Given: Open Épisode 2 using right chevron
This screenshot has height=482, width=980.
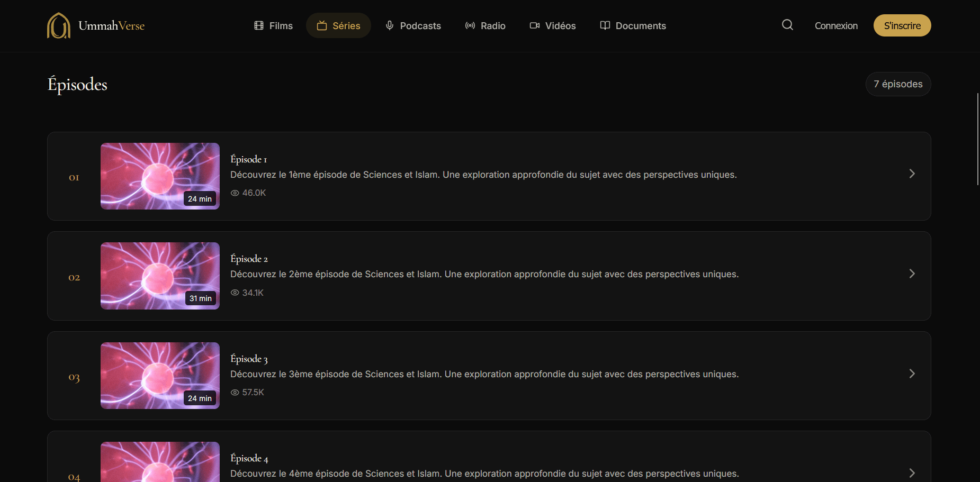Looking at the screenshot, I should point(912,274).
